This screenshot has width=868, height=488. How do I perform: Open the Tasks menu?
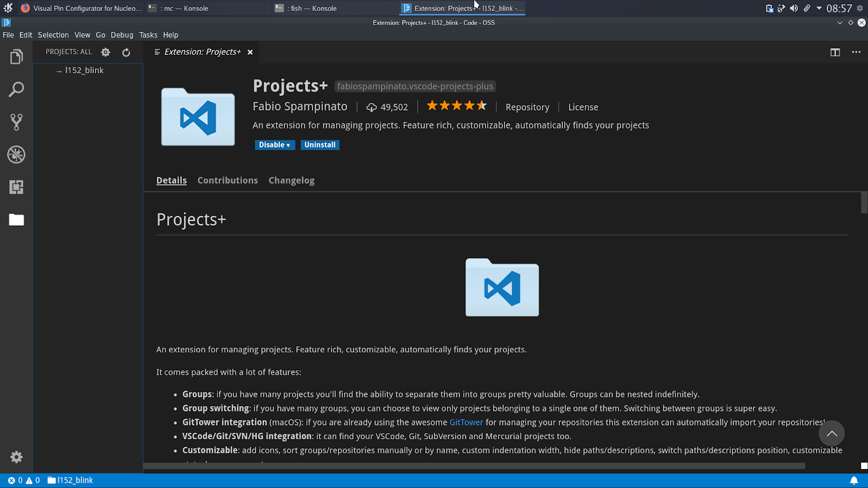point(148,35)
